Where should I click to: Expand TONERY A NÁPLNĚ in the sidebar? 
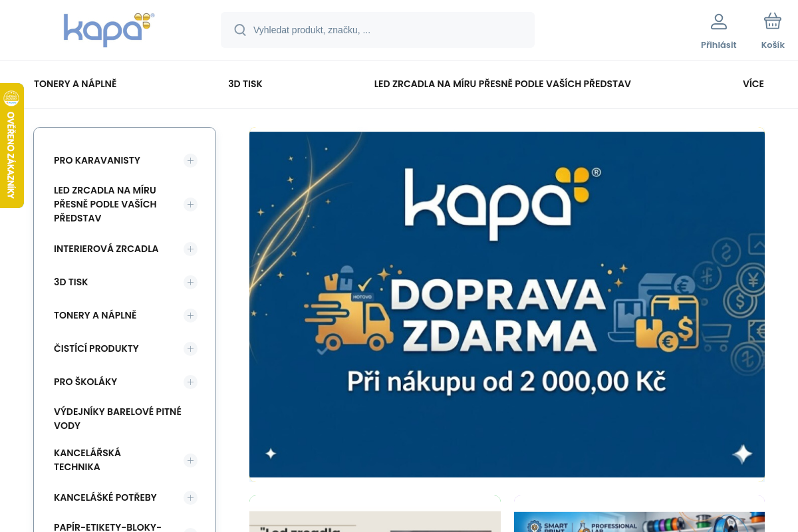190,315
